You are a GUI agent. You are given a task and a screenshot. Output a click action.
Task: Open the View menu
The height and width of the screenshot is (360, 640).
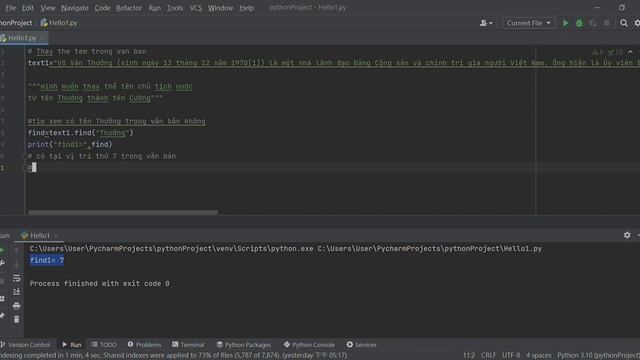(47, 8)
